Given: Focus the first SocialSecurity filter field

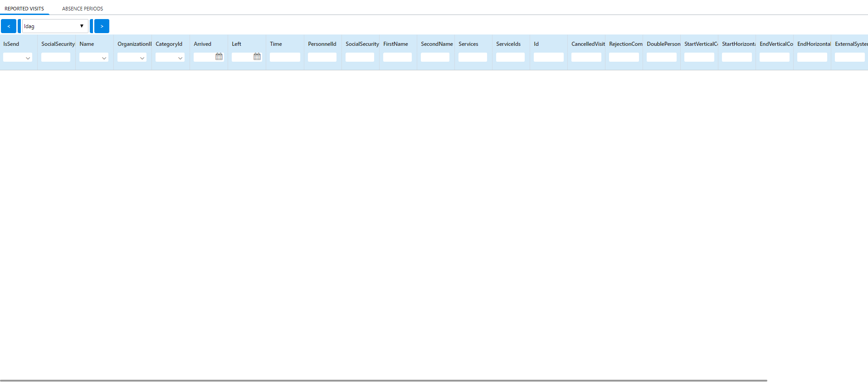Looking at the screenshot, I should pos(56,57).
